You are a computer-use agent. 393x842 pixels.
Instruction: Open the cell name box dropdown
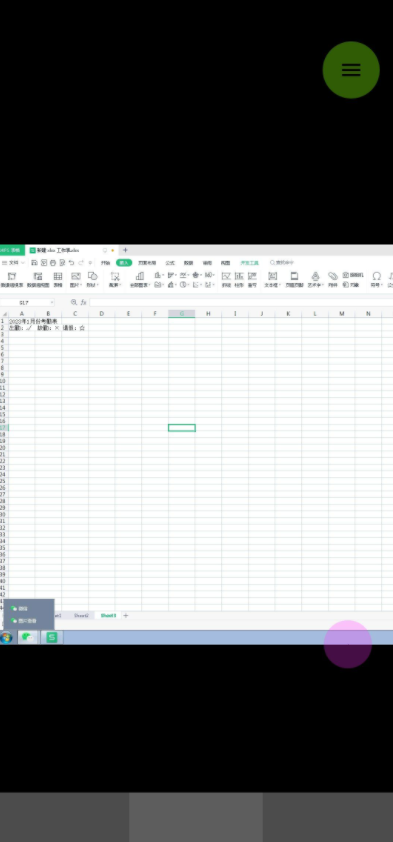coord(52,302)
